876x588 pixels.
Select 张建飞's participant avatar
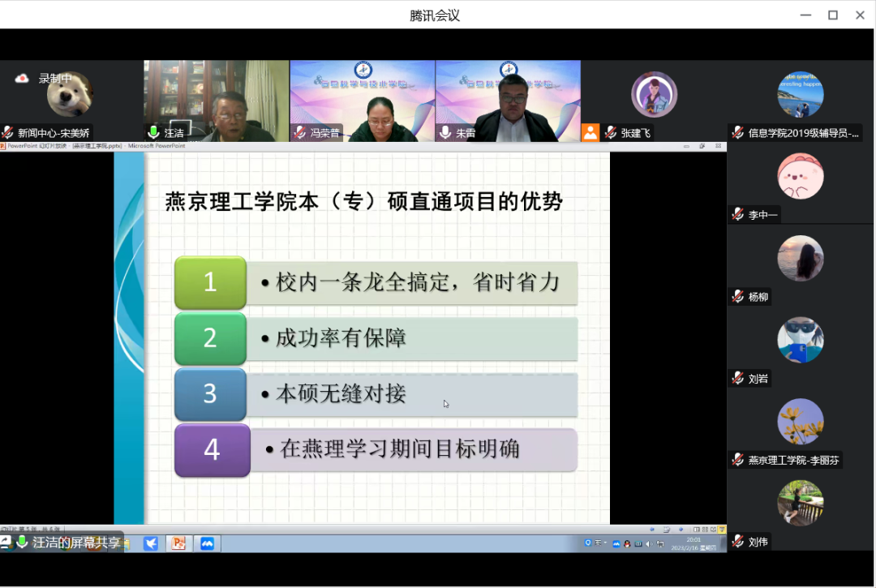pos(654,95)
